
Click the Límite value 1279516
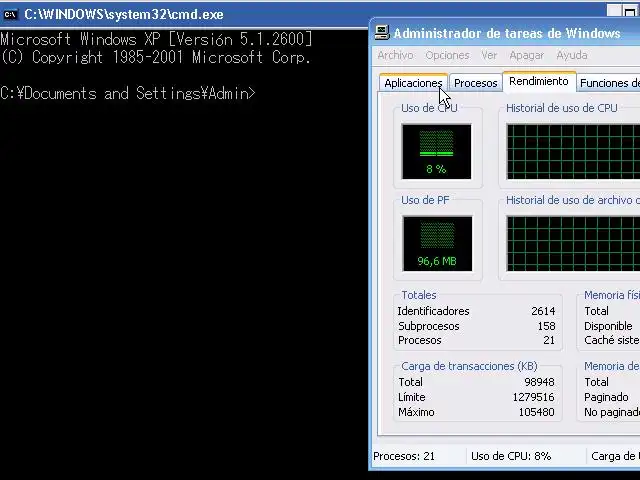tap(533, 397)
